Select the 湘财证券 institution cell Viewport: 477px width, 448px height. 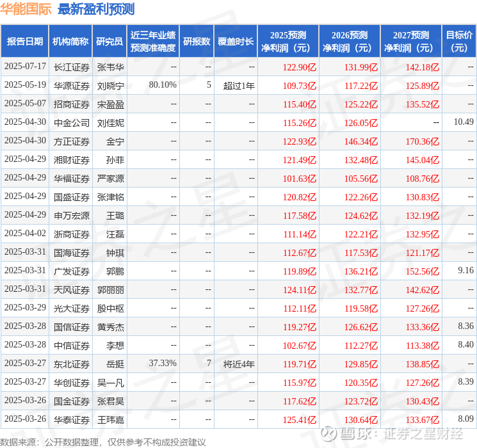[72, 160]
